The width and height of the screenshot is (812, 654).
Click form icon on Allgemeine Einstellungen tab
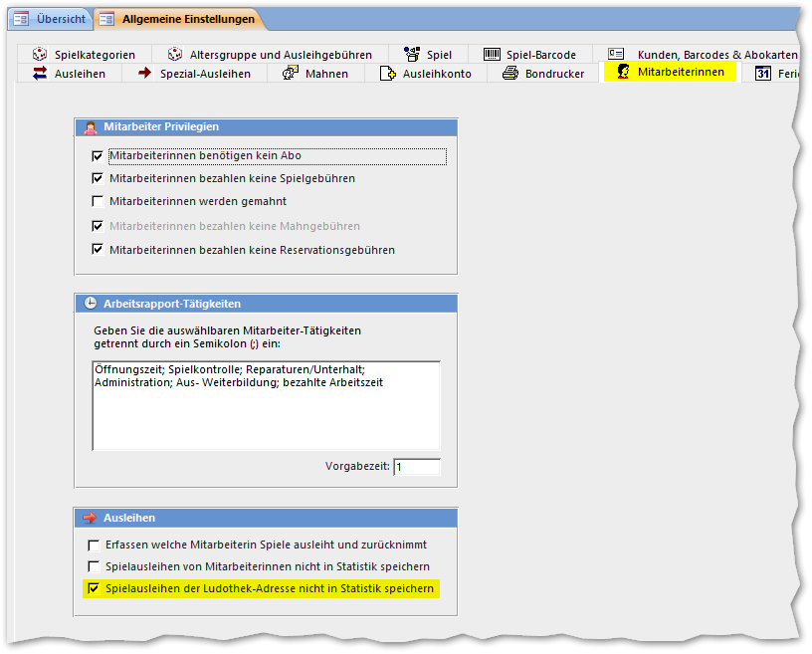pos(106,19)
